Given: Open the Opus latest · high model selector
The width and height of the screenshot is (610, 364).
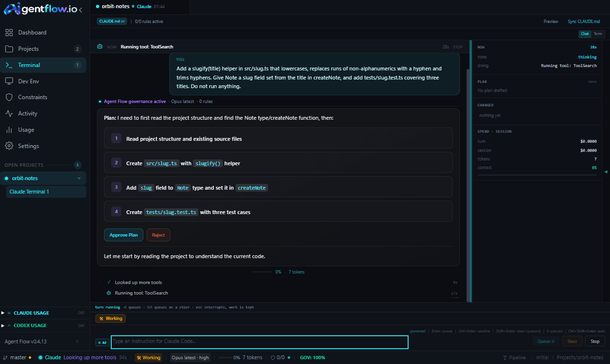Looking at the screenshot, I should click(x=190, y=358).
